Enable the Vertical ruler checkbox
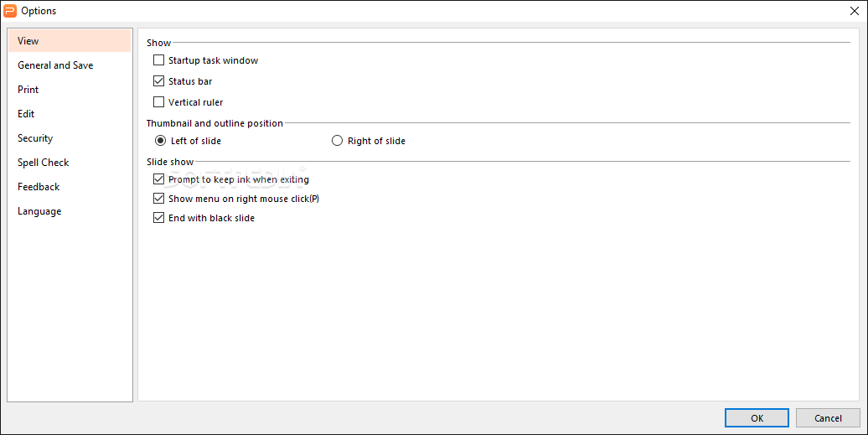 point(159,102)
